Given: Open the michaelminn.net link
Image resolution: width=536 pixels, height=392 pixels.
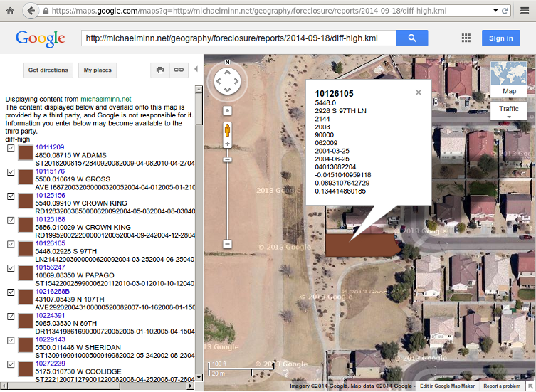Looking at the screenshot, I should click(106, 100).
